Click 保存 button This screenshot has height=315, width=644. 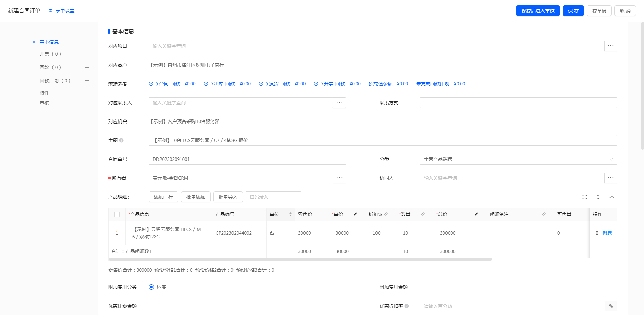coord(573,11)
